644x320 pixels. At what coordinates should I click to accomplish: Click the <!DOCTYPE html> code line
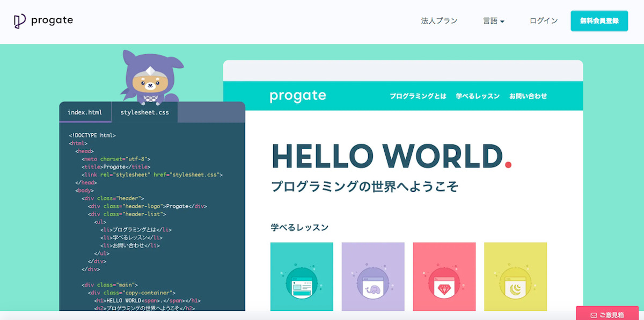(92, 135)
